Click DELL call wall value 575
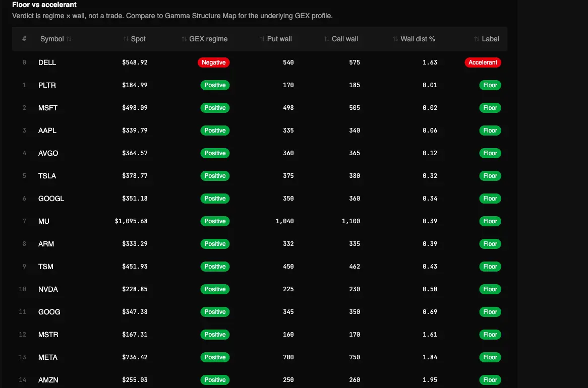Image resolution: width=588 pixels, height=388 pixels. (x=355, y=62)
